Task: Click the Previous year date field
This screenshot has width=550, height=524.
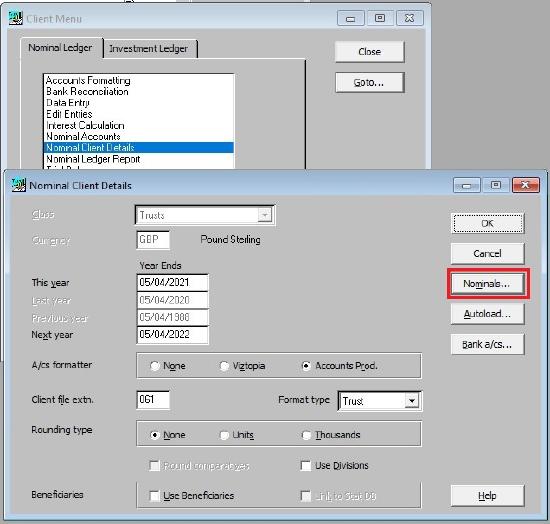Action: [173, 317]
